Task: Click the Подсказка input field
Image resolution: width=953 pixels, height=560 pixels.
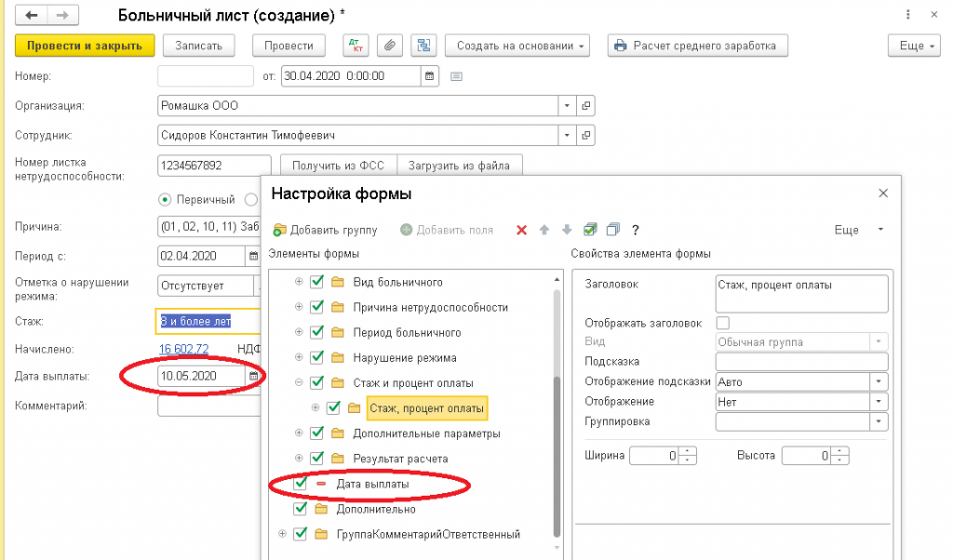Action: (x=801, y=361)
